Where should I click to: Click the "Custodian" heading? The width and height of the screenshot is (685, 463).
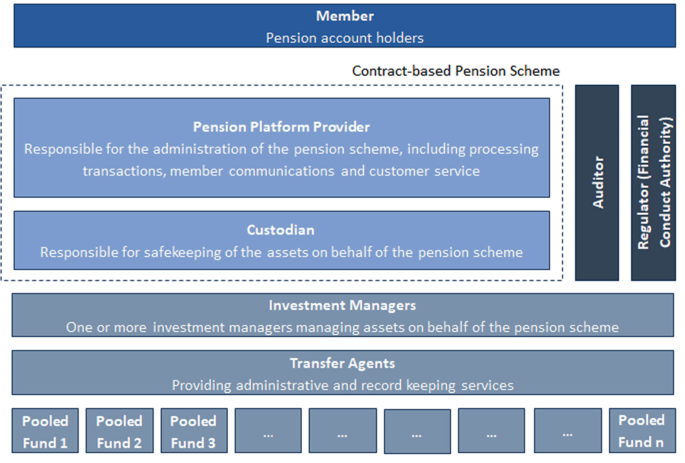[x=281, y=230]
